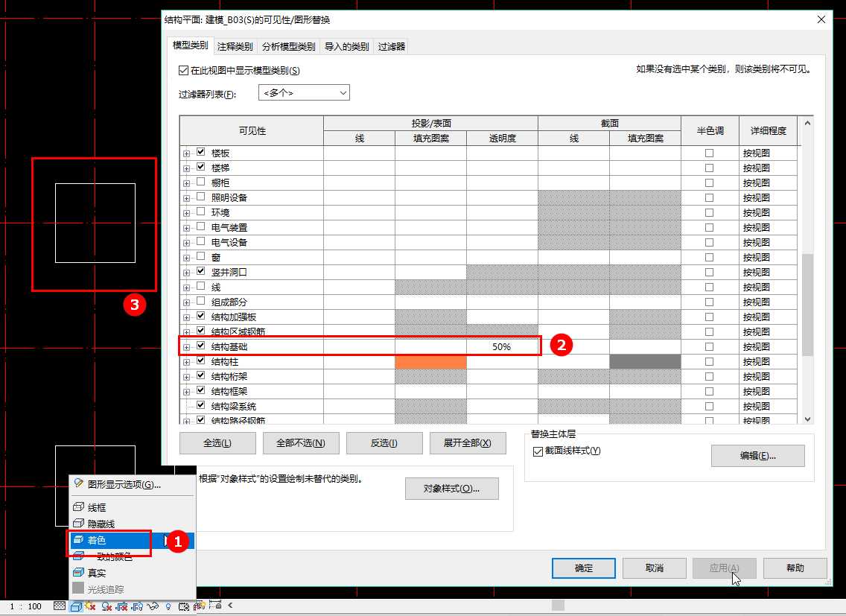Click the Temporary Hide/Isolate sunglasses icon
846x616 pixels.
[153, 606]
